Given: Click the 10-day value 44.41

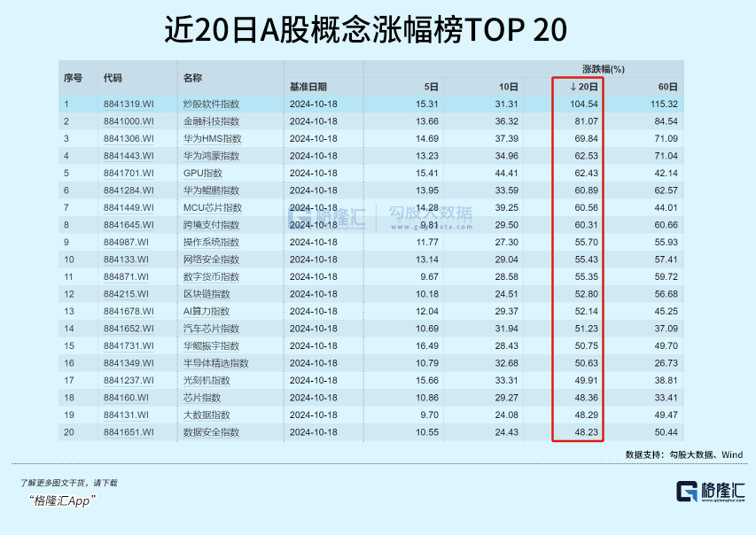Looking at the screenshot, I should (x=507, y=173).
